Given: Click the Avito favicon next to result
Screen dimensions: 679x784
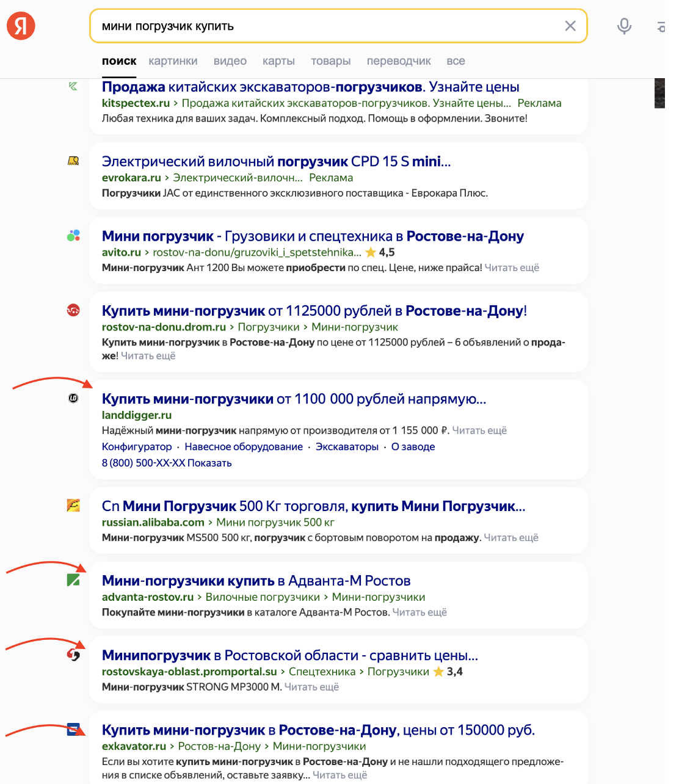Looking at the screenshot, I should coord(73,236).
